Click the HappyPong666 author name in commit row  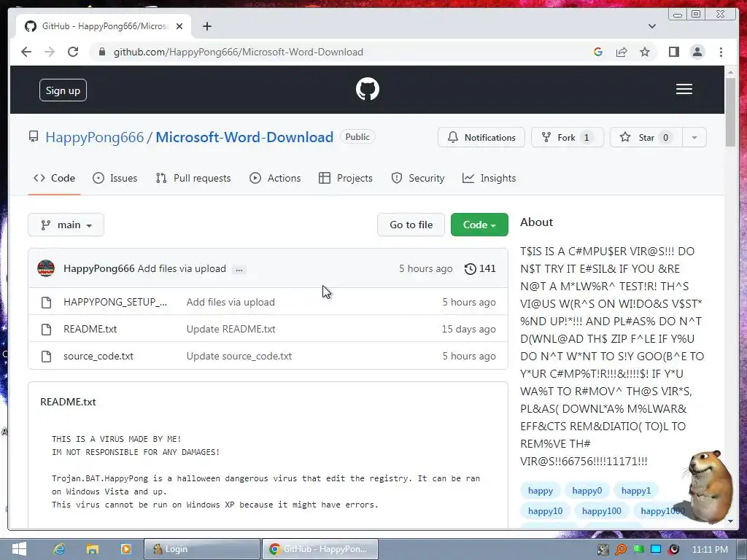coord(99,268)
